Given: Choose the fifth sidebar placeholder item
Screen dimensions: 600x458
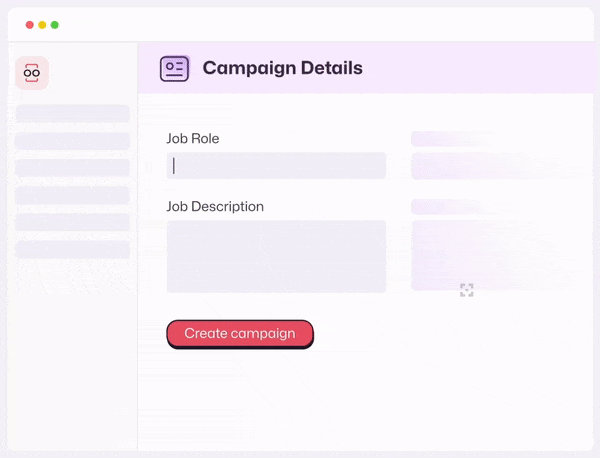Looking at the screenshot, I should (72, 222).
